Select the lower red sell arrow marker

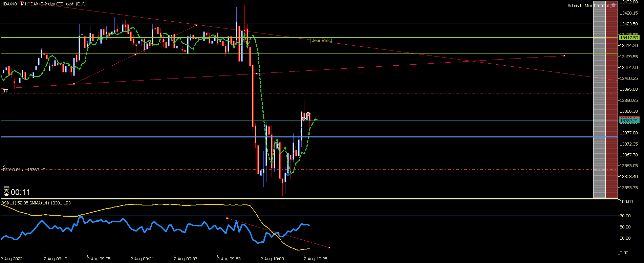(x=304, y=119)
